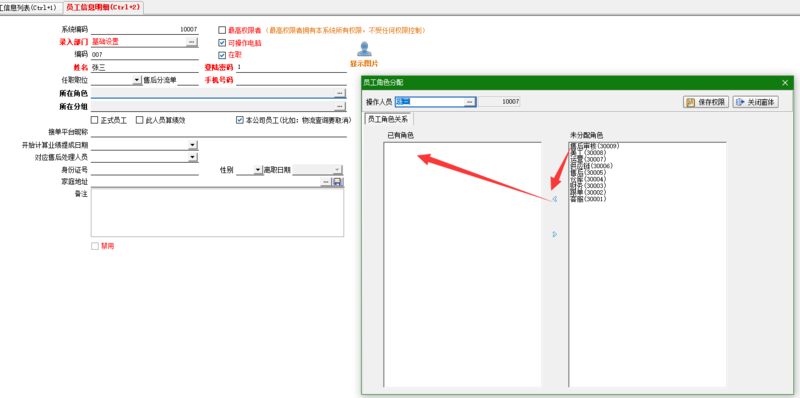Image resolution: width=800 pixels, height=398 pixels.
Task: Expand 性别 dropdown
Action: (x=258, y=170)
